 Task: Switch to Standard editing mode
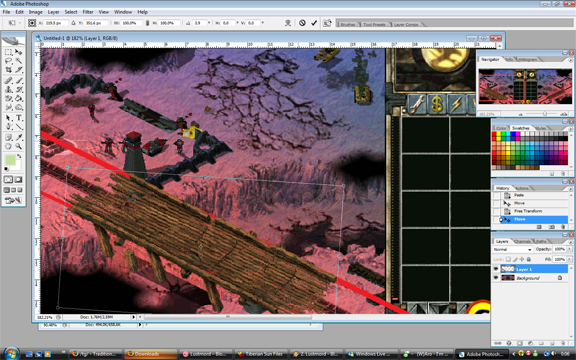pos(8,180)
